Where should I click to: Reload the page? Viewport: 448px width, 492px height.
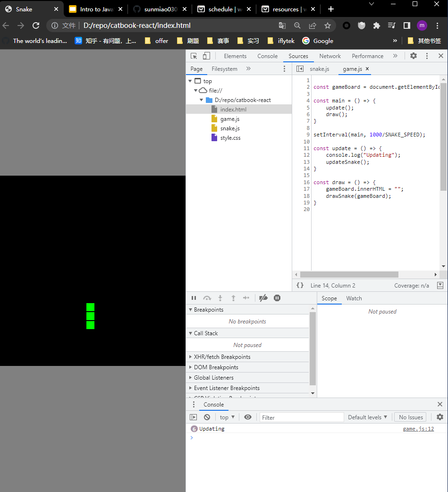tap(36, 25)
